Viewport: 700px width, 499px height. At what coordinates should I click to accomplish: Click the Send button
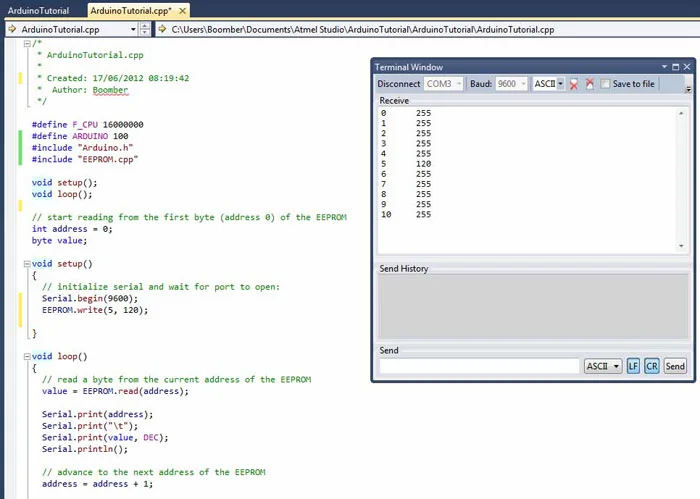(x=675, y=366)
